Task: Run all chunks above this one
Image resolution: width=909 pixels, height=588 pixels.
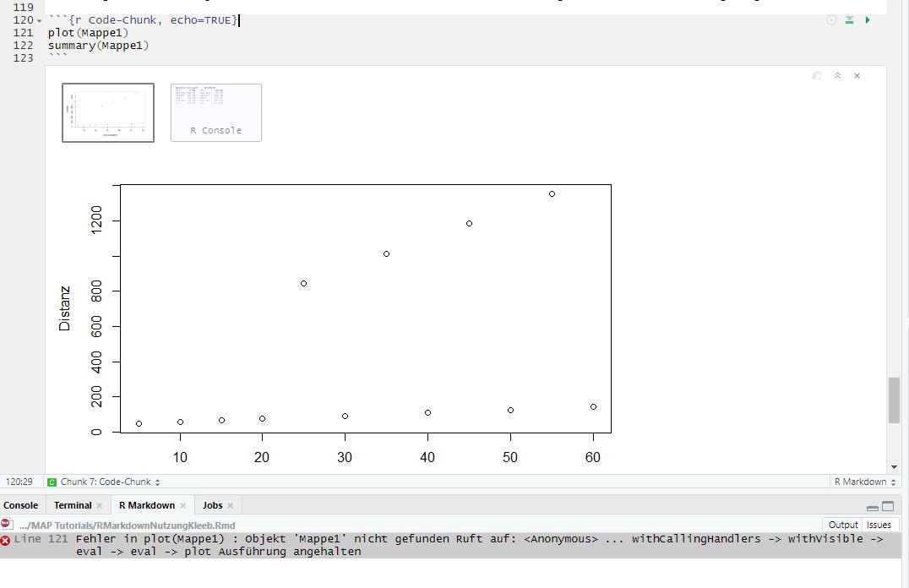Action: point(850,20)
